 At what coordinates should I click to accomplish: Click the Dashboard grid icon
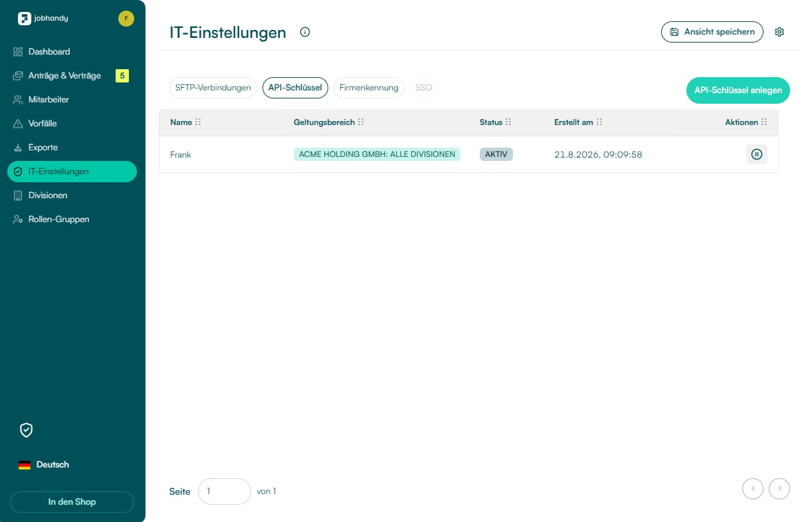click(x=18, y=52)
